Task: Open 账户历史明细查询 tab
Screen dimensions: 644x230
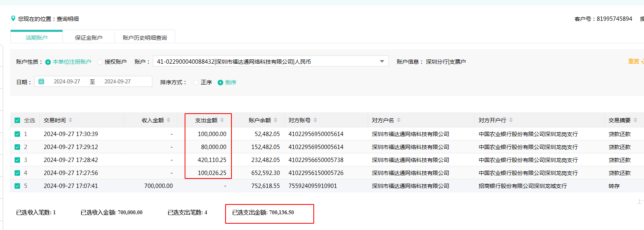Action: click(x=145, y=37)
